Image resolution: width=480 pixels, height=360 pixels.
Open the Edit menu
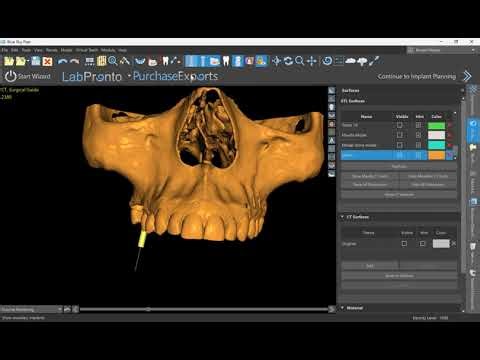[x=15, y=50]
